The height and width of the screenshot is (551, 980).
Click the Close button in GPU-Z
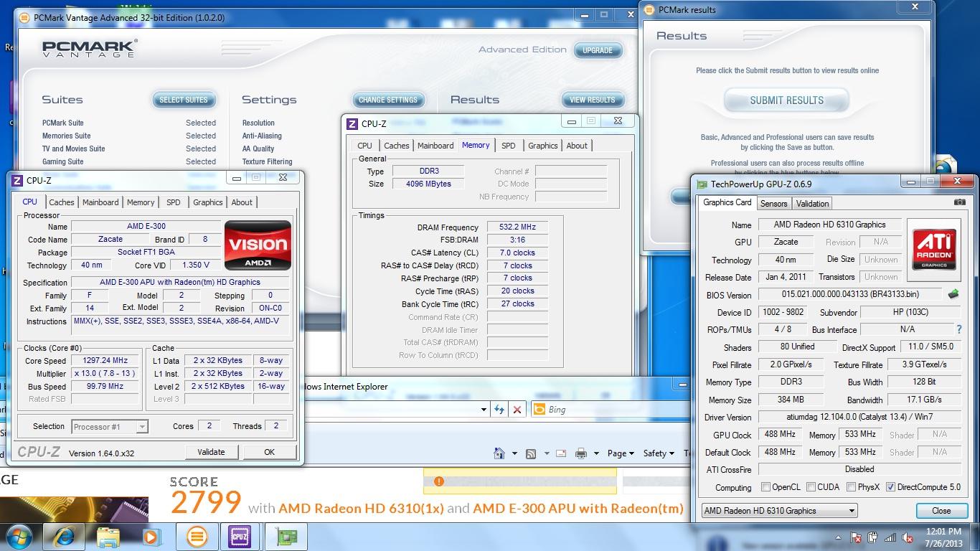click(941, 511)
